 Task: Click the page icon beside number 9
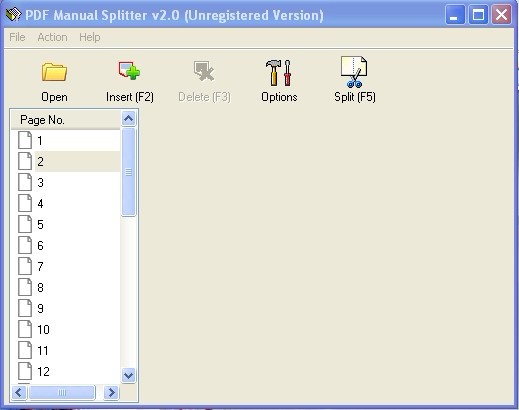click(25, 308)
